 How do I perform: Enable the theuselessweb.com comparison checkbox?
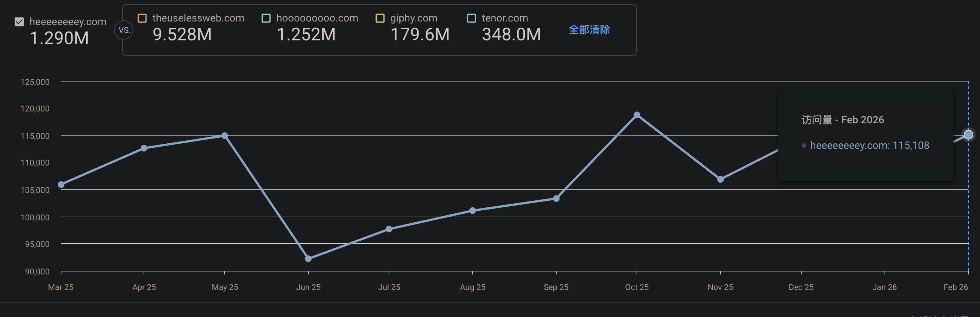pos(142,18)
